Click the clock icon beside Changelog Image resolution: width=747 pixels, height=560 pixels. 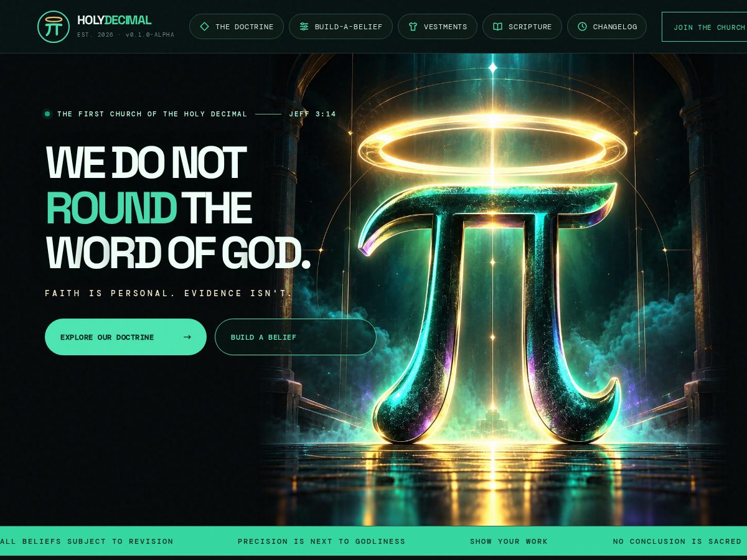click(582, 27)
